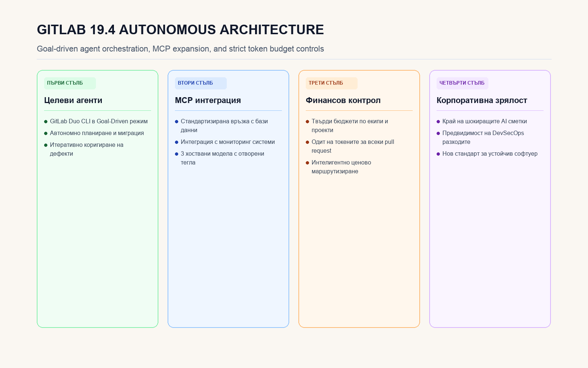Click the 'ПЪРВИ СТЪЛБ' green badge

click(x=70, y=83)
